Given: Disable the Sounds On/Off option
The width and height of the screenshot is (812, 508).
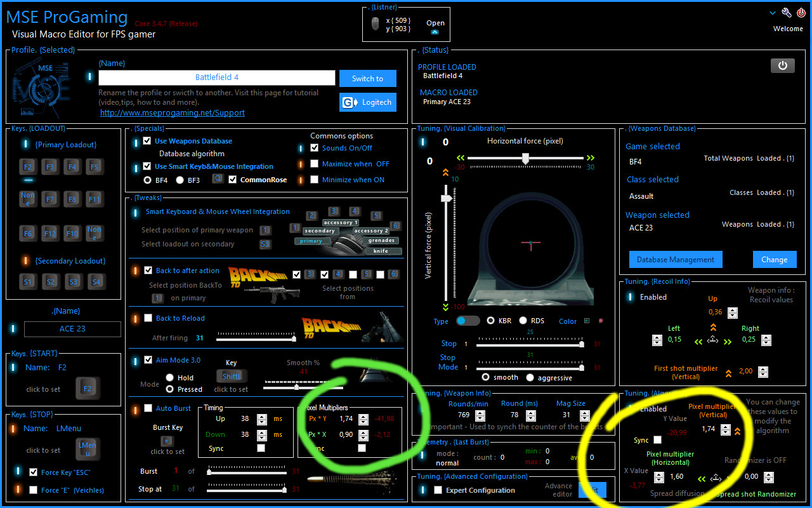Looking at the screenshot, I should point(315,148).
